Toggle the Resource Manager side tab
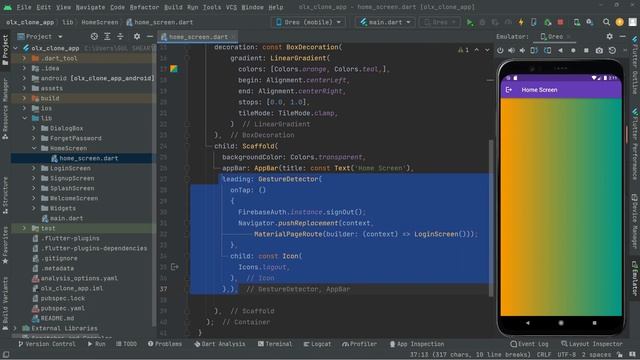The image size is (640, 360). pos(5,109)
